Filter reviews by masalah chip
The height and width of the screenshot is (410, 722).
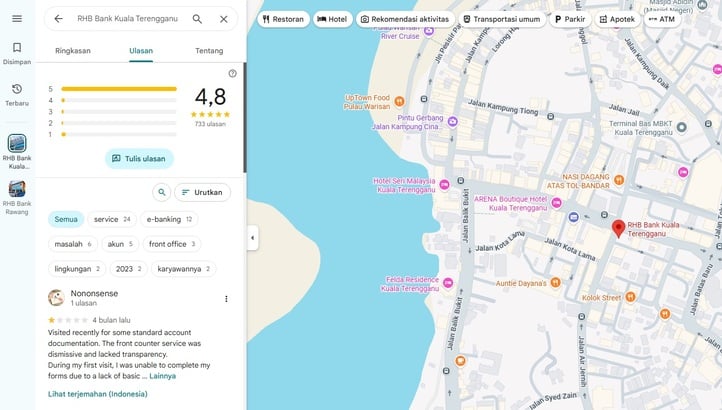73,244
